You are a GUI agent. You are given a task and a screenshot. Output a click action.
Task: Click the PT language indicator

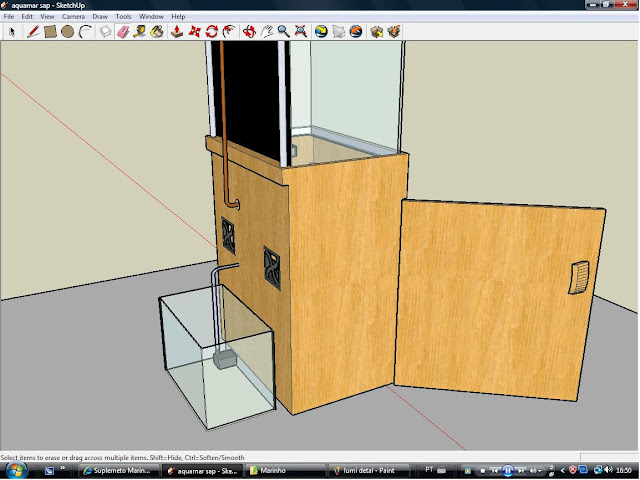point(429,470)
